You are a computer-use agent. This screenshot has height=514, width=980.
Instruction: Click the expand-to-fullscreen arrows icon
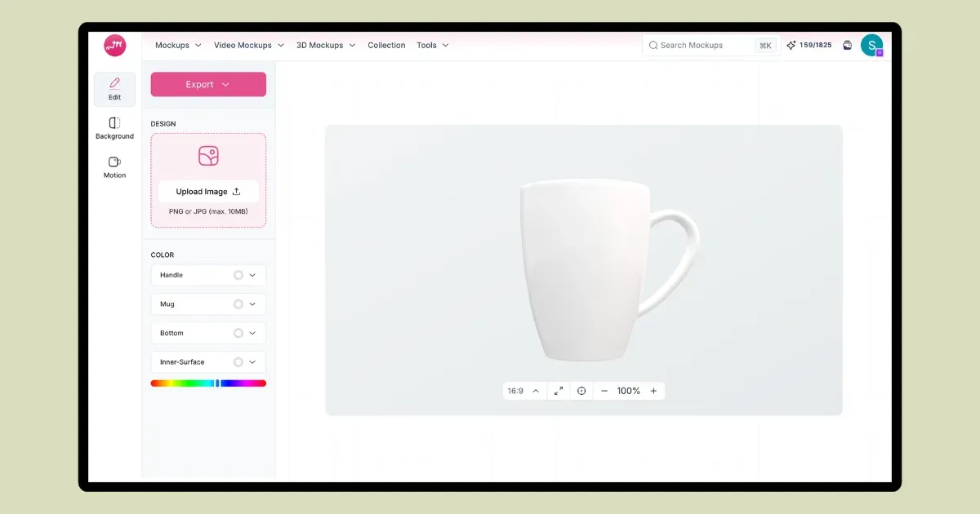559,391
